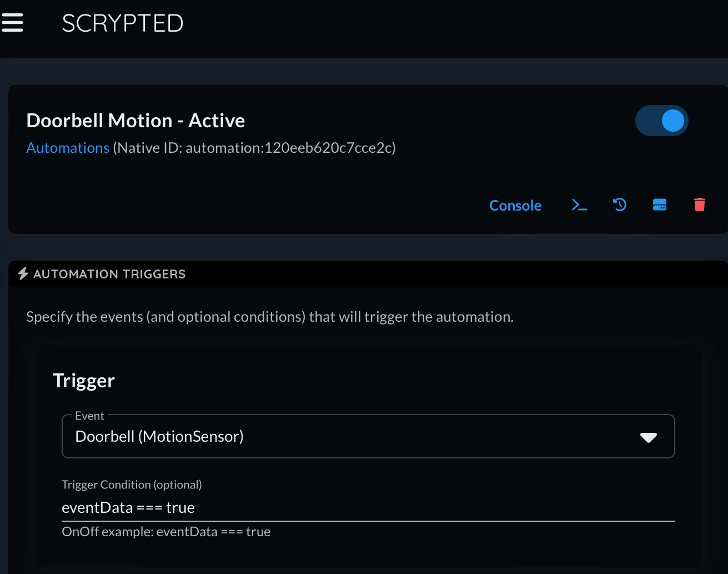
Task: Click the OnOff example helper text
Action: tap(166, 531)
